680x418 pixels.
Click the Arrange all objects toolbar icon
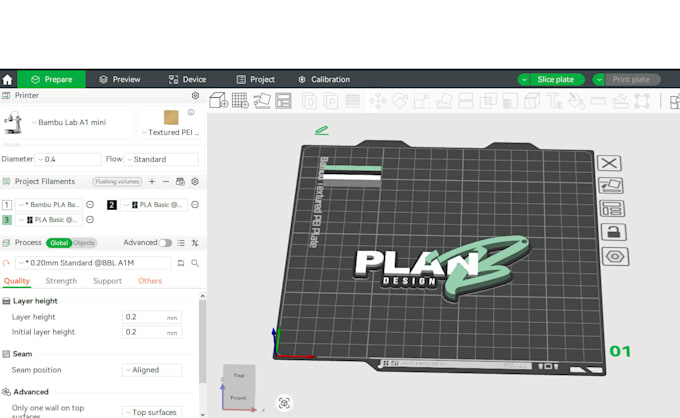tap(283, 101)
